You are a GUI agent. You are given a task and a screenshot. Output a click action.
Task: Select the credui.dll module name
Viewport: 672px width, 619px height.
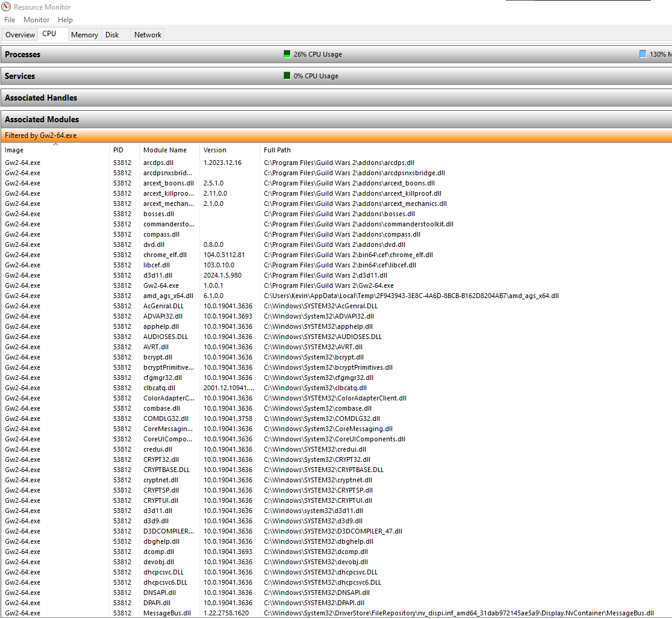pyautogui.click(x=158, y=450)
